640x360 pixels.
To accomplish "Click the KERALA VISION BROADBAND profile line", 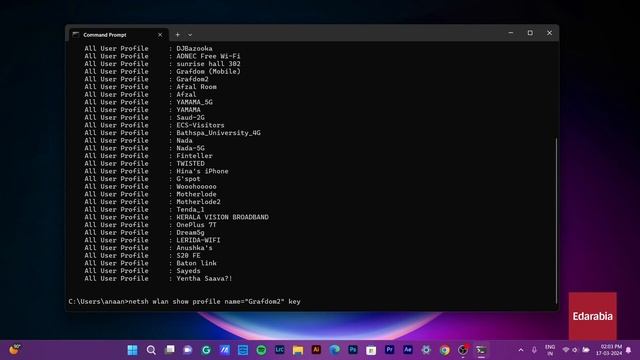I will click(x=177, y=217).
